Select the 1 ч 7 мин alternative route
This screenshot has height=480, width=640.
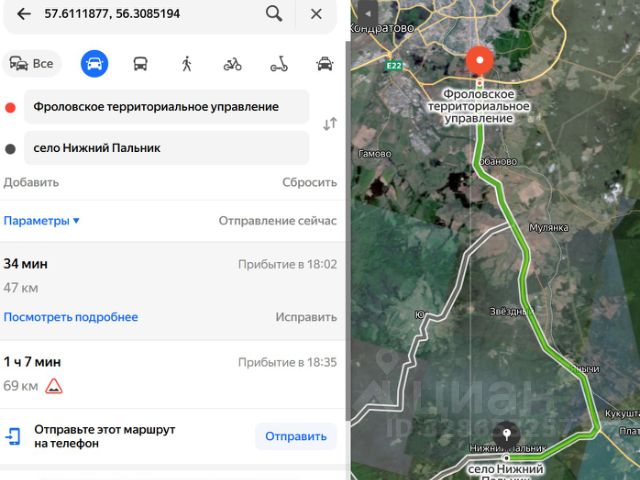tap(170, 374)
